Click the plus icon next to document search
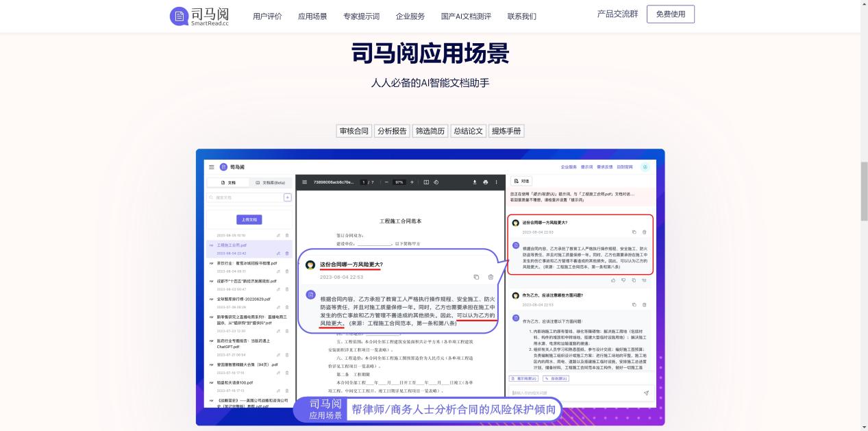The width and height of the screenshot is (868, 431). [288, 197]
